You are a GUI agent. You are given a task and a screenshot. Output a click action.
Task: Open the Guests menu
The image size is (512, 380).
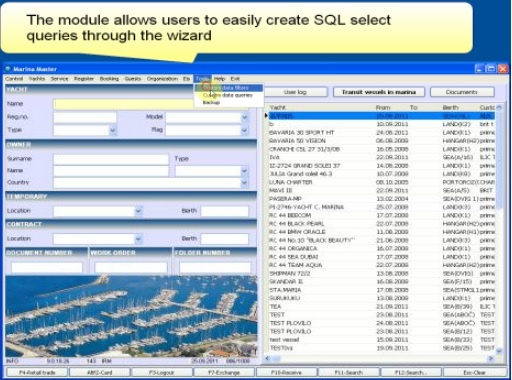pyautogui.click(x=133, y=79)
